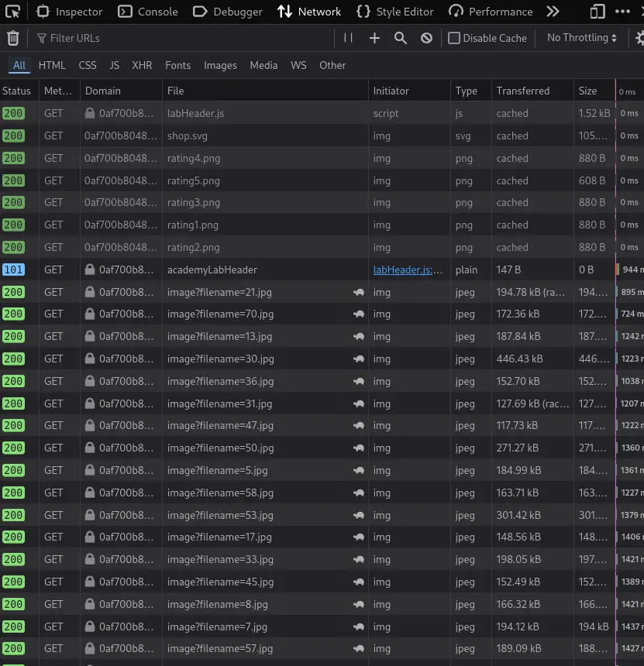
Task: Toggle responsive design mode icon
Action: 598,12
